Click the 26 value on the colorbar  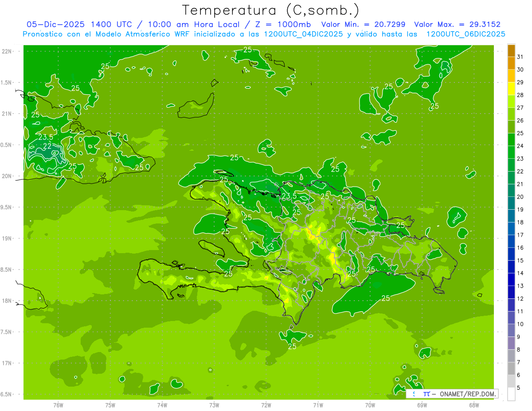click(x=520, y=120)
